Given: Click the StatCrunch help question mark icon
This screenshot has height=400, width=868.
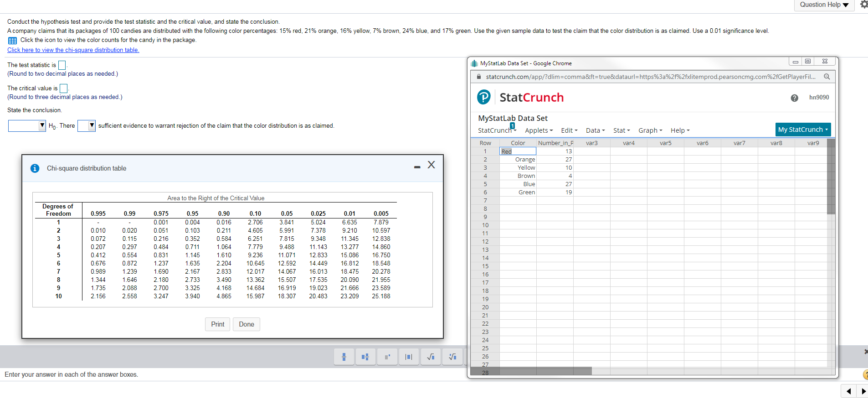Looking at the screenshot, I should 794,98.
